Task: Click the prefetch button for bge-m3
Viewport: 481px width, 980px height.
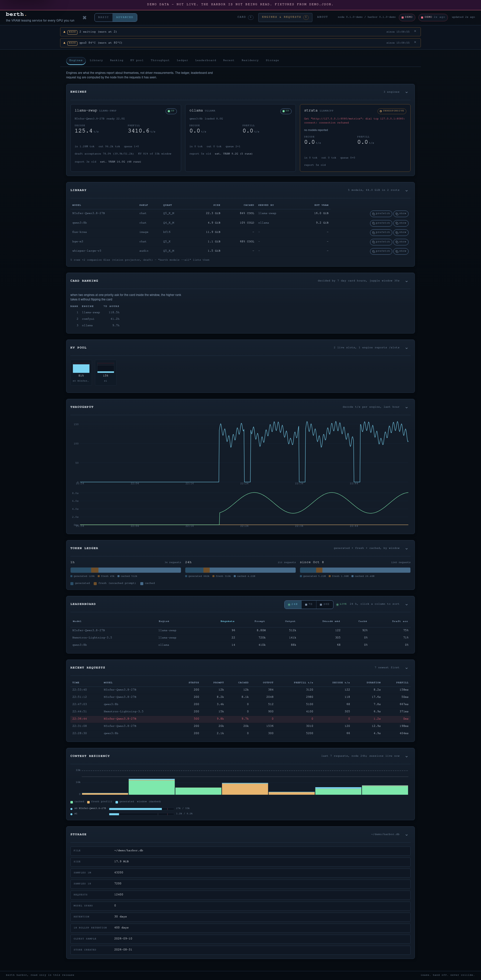Action: click(x=381, y=242)
